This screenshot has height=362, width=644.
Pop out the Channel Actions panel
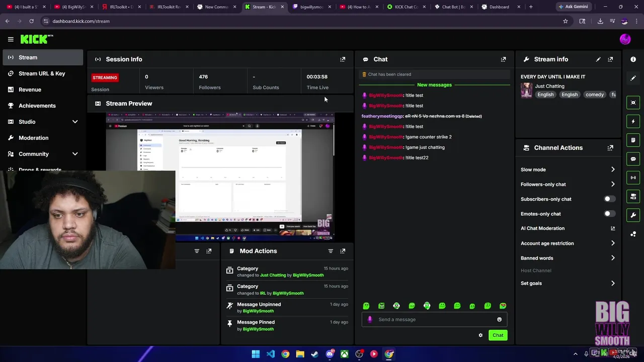coord(610,148)
